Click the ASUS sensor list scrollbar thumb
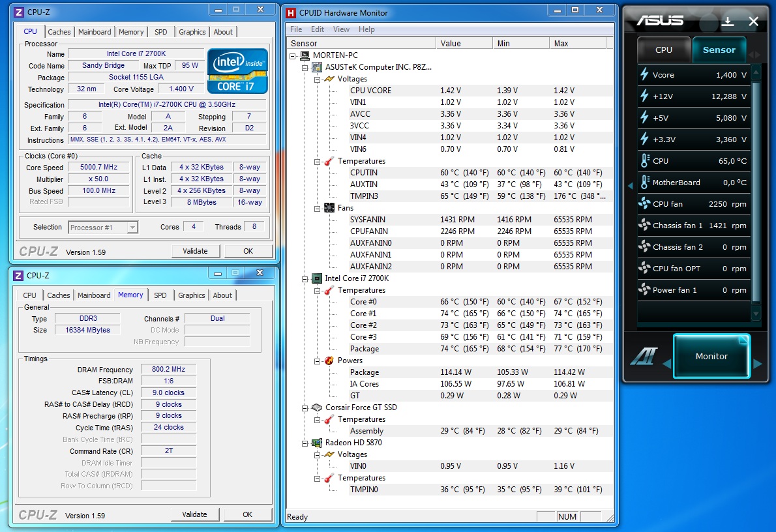The image size is (776, 532). pyautogui.click(x=756, y=192)
